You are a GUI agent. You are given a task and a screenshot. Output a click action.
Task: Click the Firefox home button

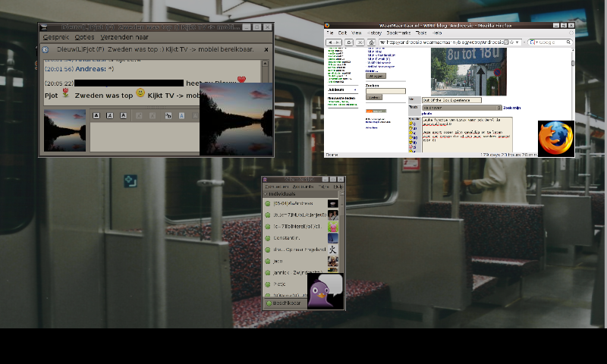point(372,42)
